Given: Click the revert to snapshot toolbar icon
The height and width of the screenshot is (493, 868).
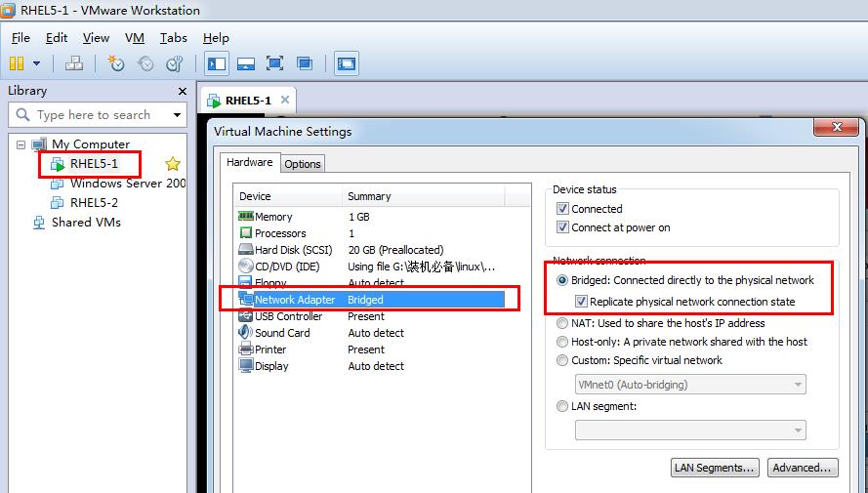Looking at the screenshot, I should pos(145,63).
